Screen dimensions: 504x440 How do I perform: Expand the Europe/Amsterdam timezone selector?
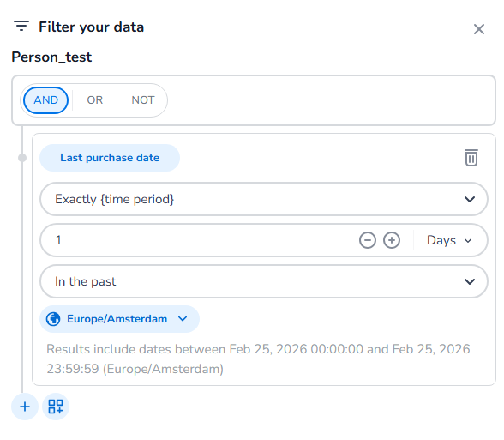tap(119, 319)
